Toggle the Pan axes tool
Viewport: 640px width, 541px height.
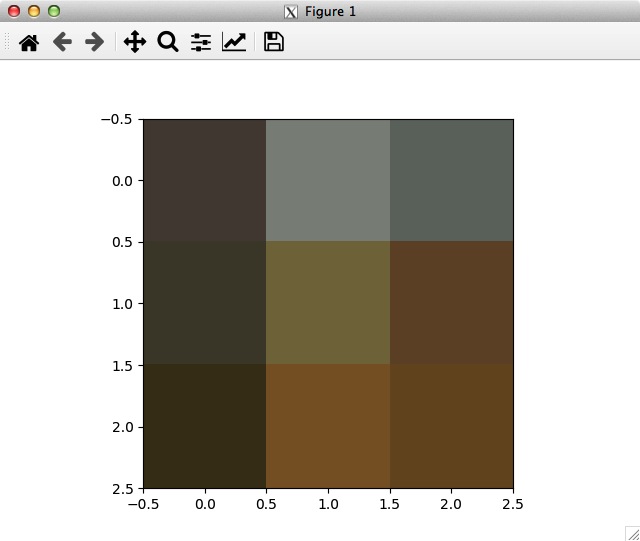[135, 43]
